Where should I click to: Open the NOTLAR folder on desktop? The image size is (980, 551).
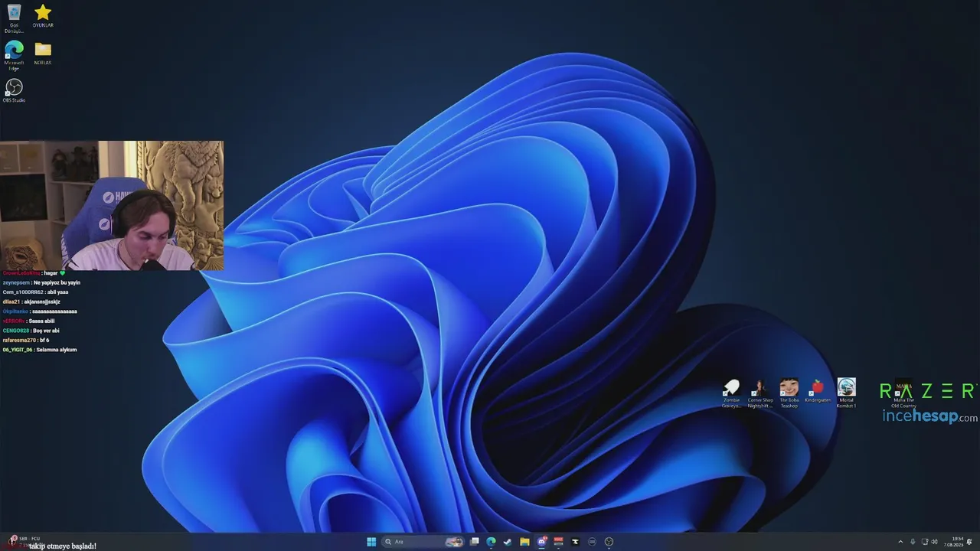tap(43, 54)
